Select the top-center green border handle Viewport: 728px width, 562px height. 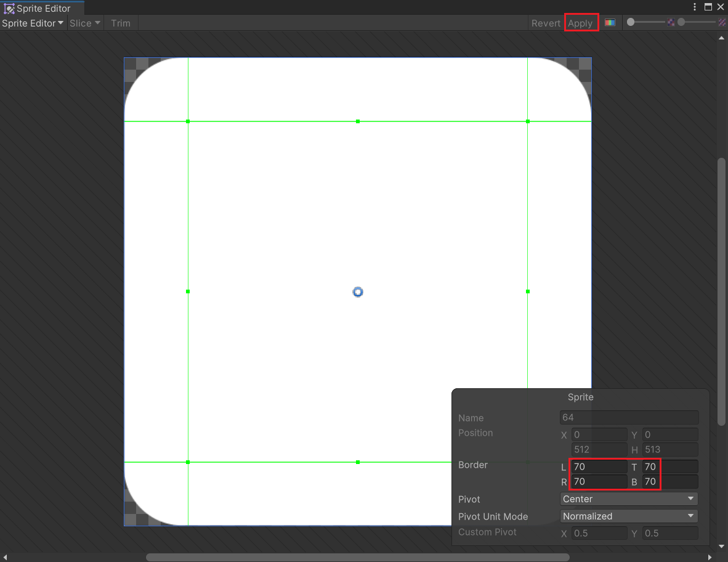357,121
